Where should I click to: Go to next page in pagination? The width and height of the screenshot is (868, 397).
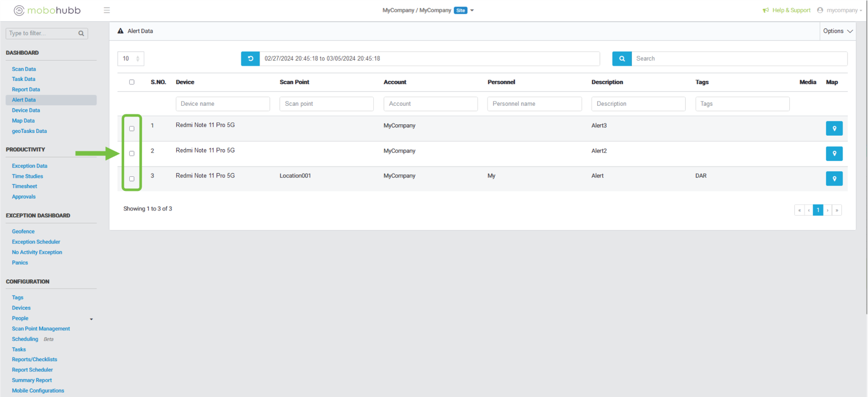(x=827, y=210)
